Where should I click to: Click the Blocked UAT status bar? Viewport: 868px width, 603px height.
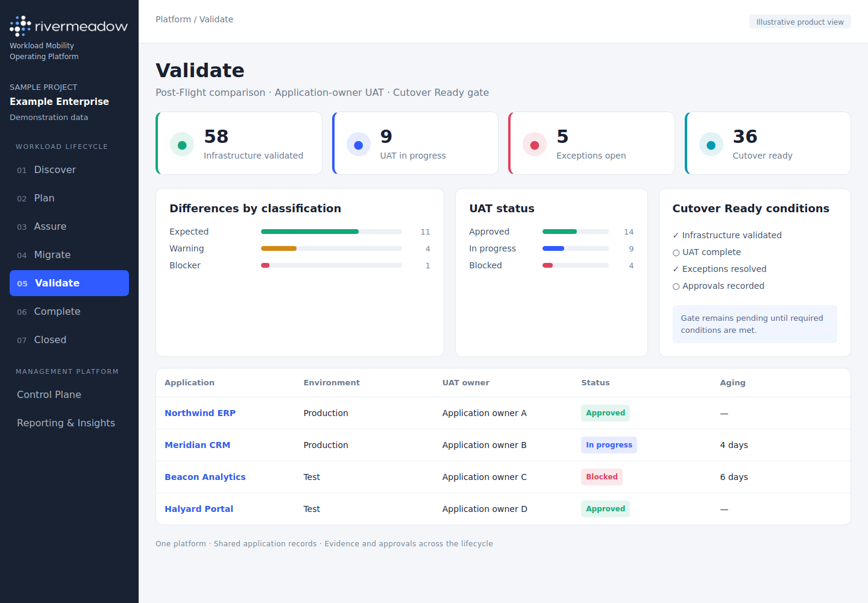coord(576,265)
